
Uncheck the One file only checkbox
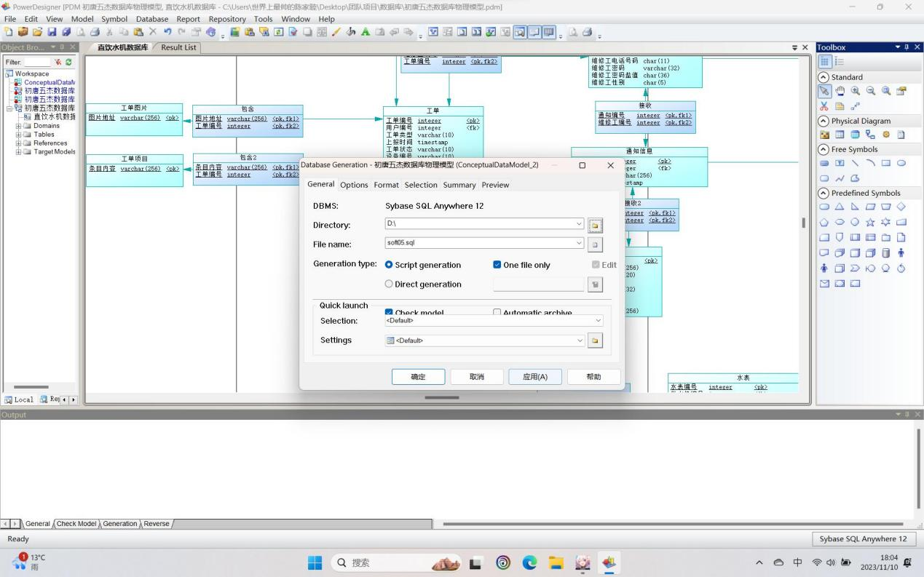pyautogui.click(x=497, y=265)
